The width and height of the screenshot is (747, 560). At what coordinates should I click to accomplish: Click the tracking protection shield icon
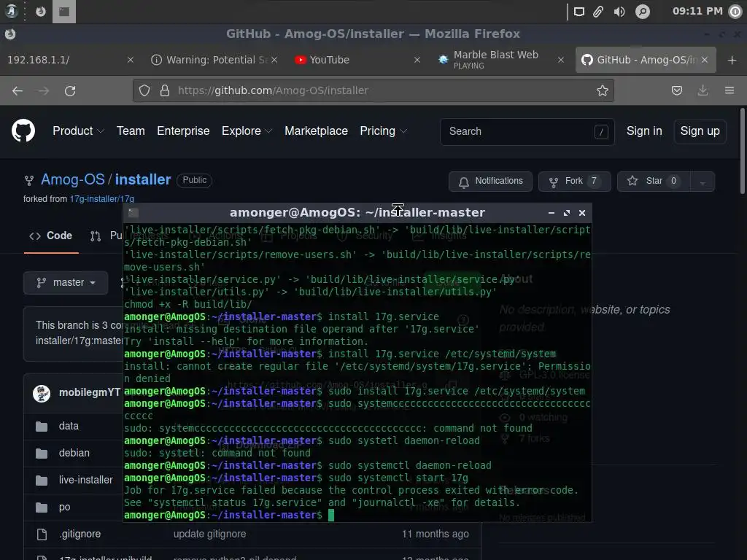click(x=144, y=90)
